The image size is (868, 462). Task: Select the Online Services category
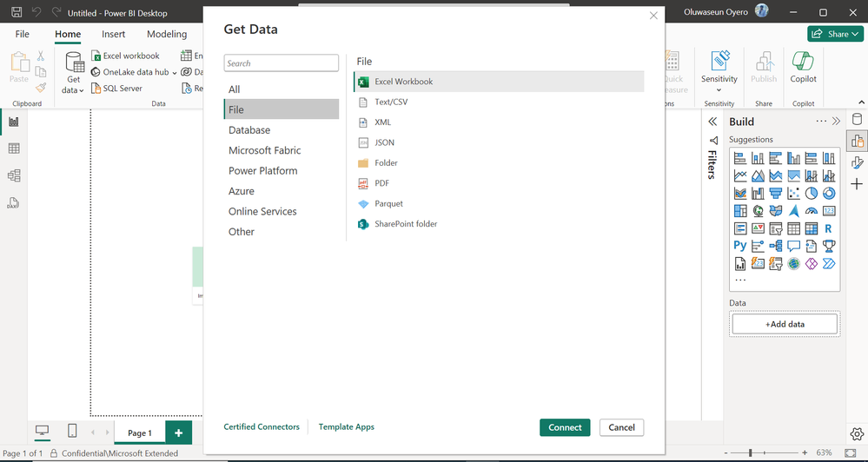(282, 211)
